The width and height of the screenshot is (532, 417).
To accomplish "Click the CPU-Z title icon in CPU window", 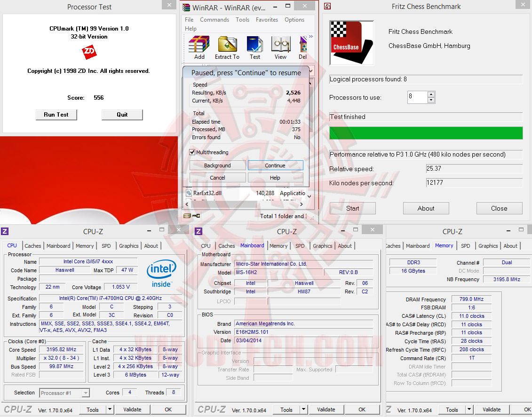I will (x=5, y=232).
